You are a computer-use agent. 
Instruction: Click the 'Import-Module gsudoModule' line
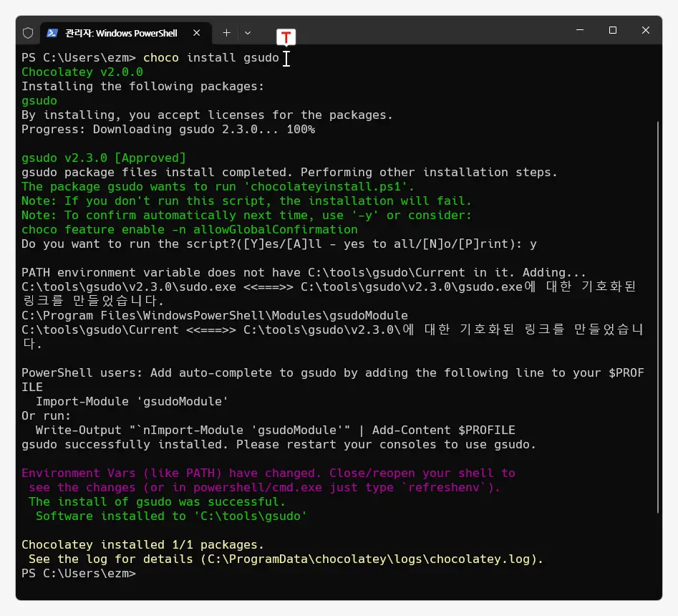pyautogui.click(x=132, y=401)
